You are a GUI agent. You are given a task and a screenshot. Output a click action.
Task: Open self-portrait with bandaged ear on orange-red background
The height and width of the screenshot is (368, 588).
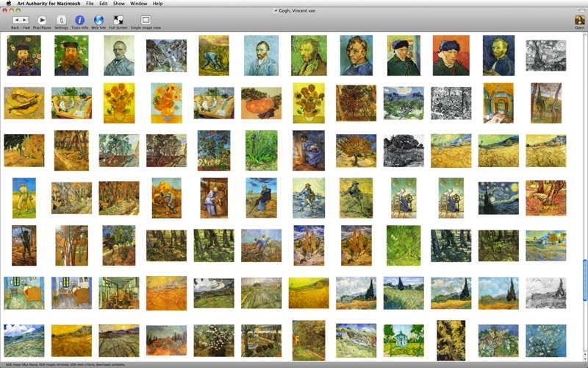451,56
